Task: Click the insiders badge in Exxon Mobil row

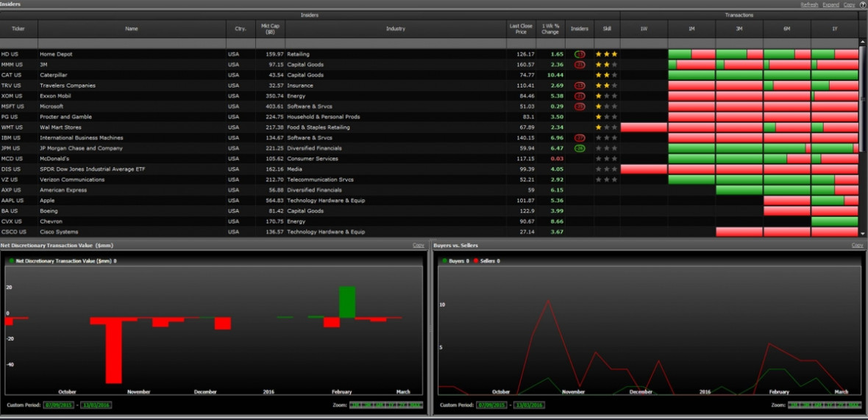Action: pos(580,96)
